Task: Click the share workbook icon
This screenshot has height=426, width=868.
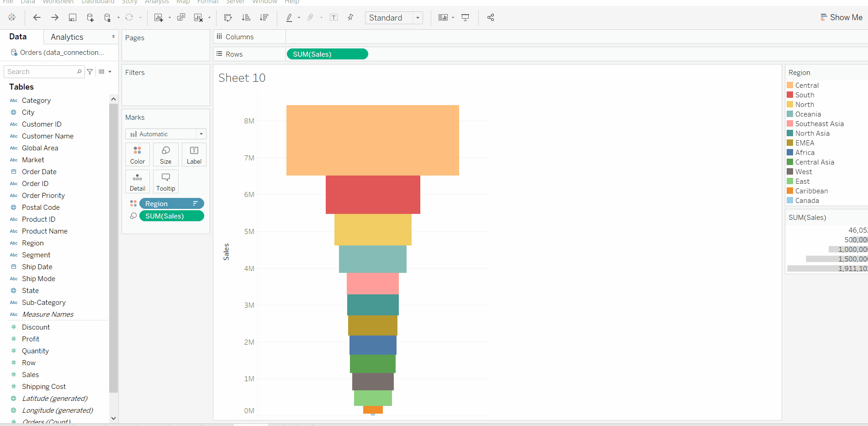Action: click(491, 17)
